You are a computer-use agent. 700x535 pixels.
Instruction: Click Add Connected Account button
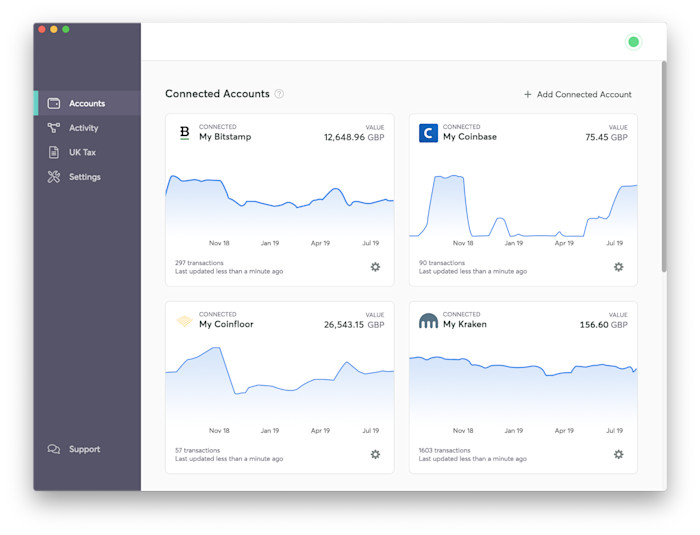click(x=578, y=94)
